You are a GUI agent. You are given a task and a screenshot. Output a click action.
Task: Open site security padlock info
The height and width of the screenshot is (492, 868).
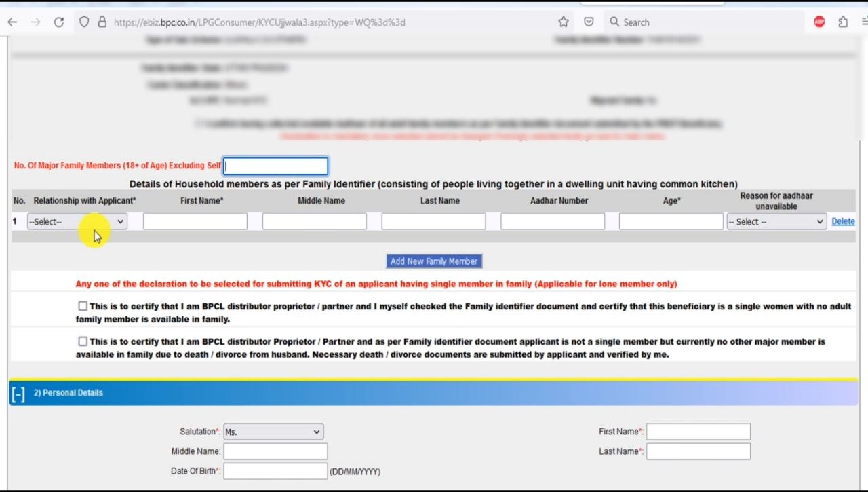tap(102, 22)
